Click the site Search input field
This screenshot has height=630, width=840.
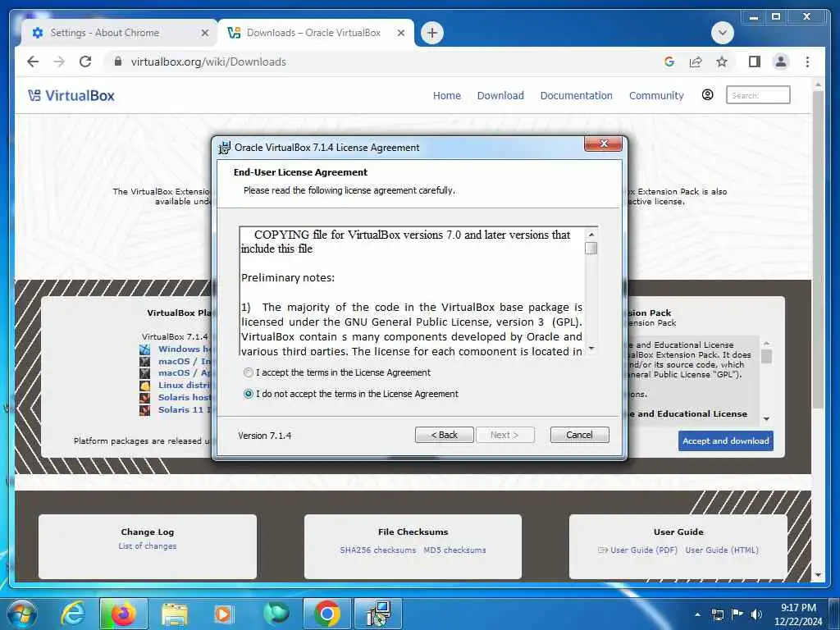[x=757, y=95]
